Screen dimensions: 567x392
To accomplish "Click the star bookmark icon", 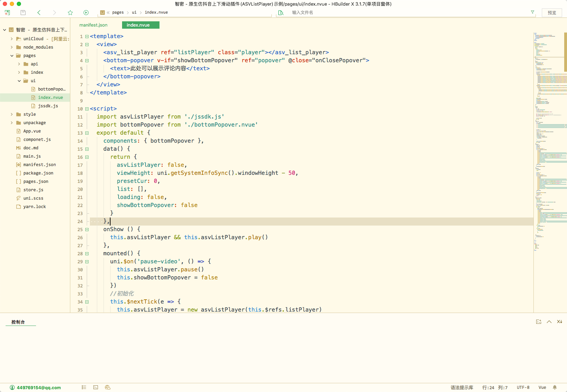I will [70, 13].
